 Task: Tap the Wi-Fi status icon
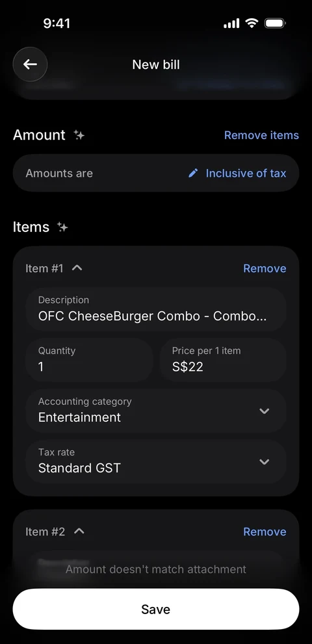[x=252, y=23]
